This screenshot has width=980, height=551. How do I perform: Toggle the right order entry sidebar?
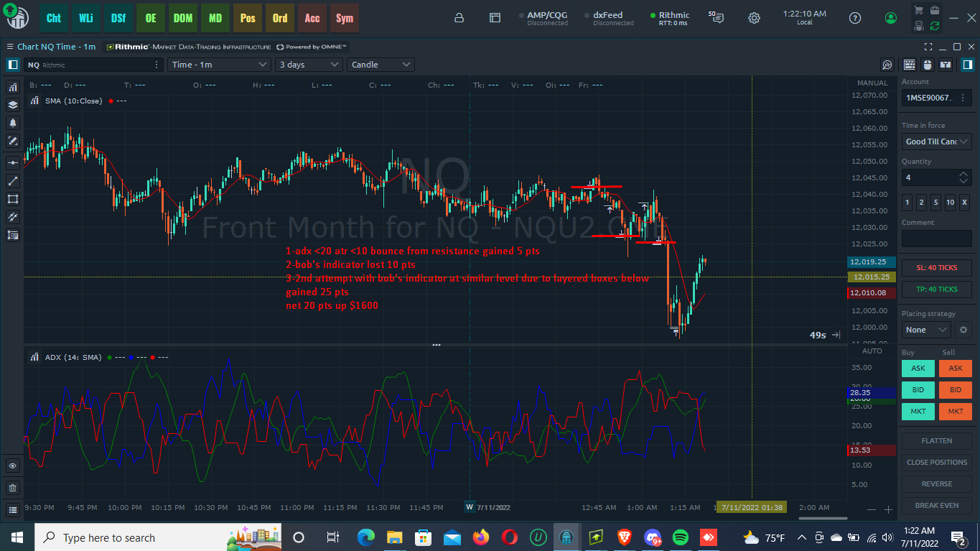coord(967,65)
